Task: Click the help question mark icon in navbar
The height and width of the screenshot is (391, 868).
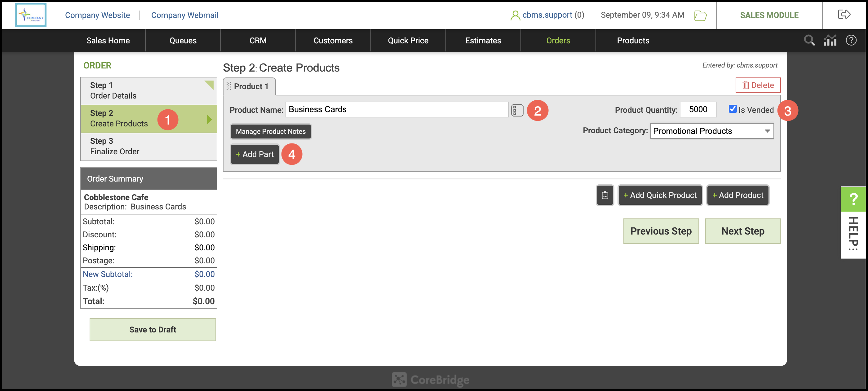Action: pos(851,40)
